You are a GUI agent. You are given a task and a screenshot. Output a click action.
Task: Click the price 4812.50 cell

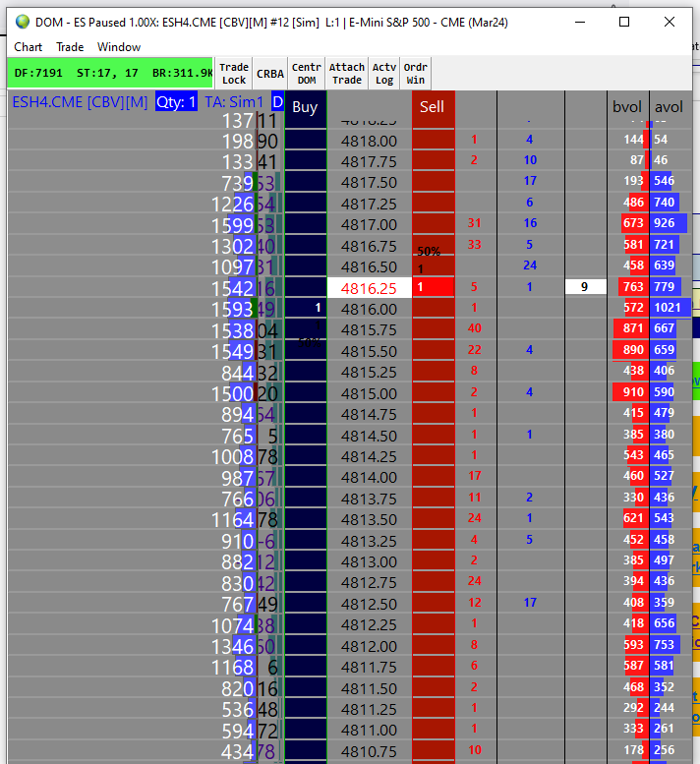tap(369, 603)
